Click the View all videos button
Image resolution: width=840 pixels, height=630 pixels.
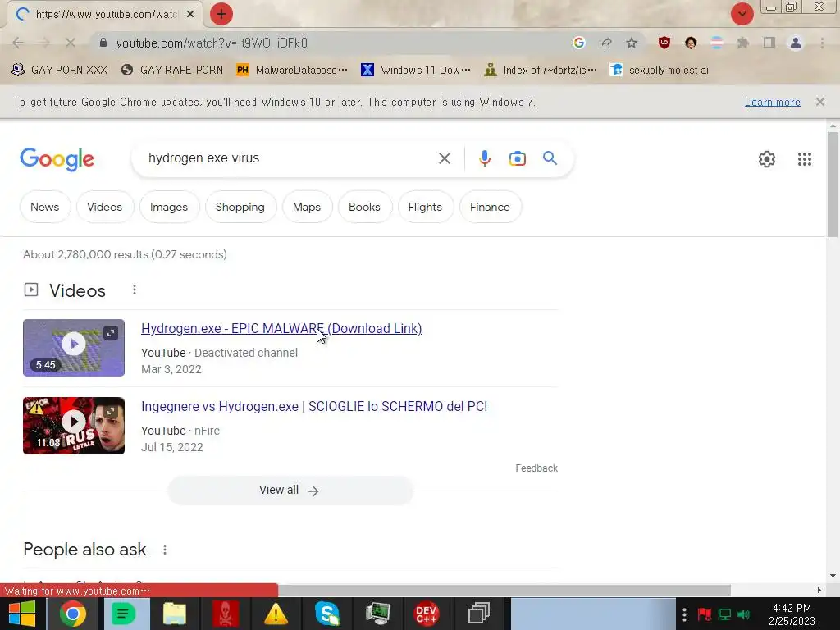[x=290, y=491]
